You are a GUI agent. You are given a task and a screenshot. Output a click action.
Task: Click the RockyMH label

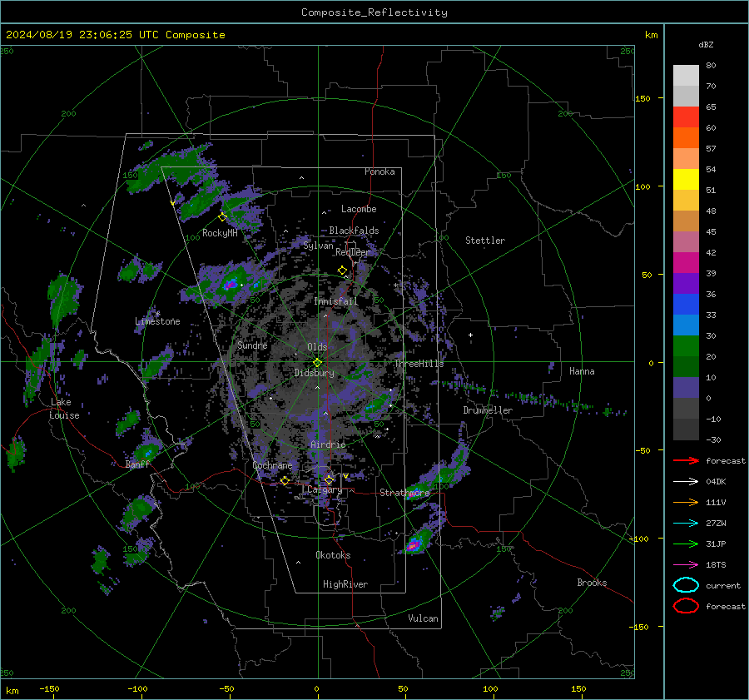pyautogui.click(x=220, y=233)
